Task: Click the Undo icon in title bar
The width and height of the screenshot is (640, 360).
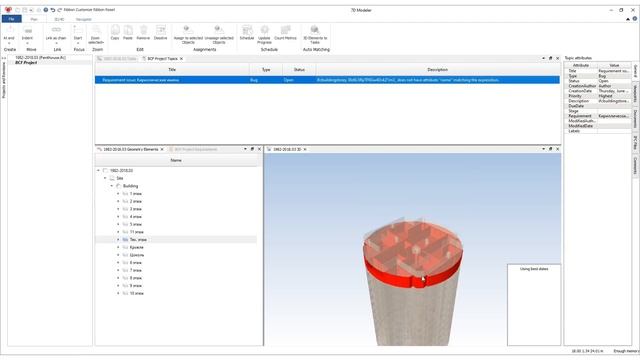Action: pyautogui.click(x=53, y=10)
